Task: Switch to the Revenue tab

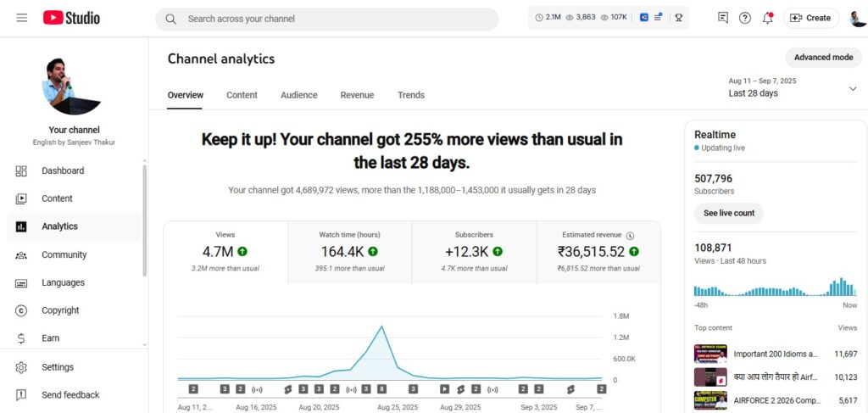Action: [357, 95]
